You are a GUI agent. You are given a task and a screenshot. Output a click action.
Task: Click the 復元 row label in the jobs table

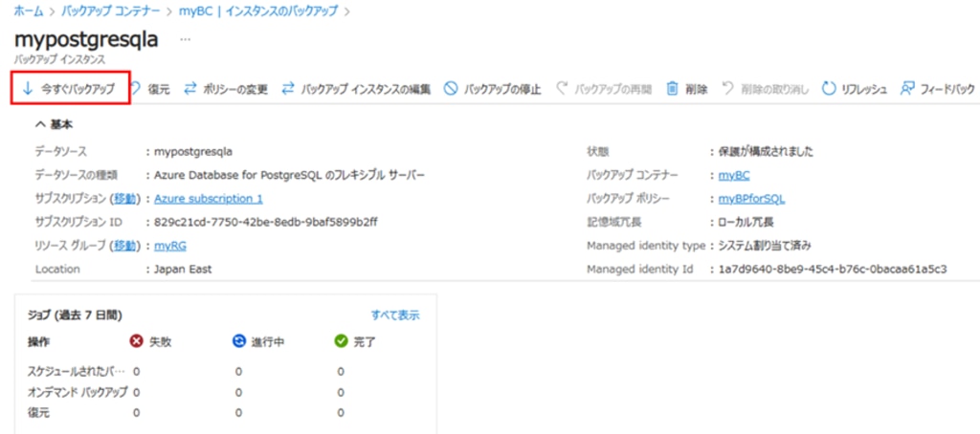click(x=38, y=413)
